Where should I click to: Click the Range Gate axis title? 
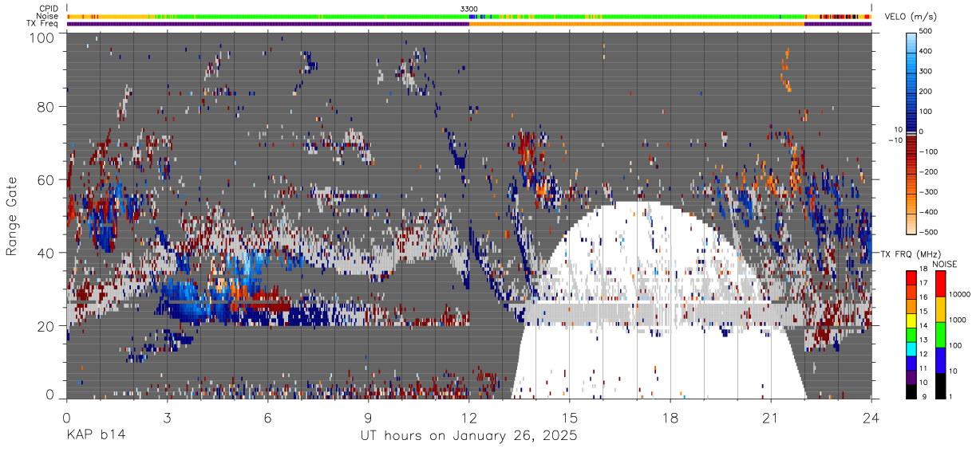point(12,216)
